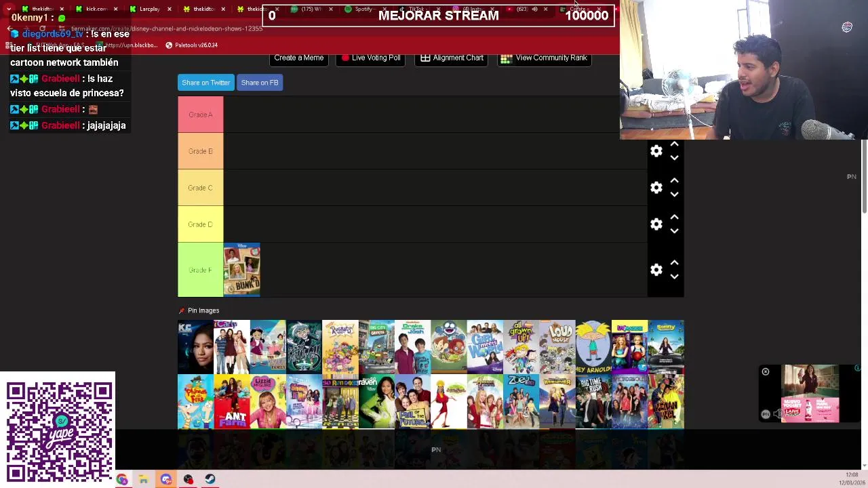The height and width of the screenshot is (488, 868).
Task: Share the tier list on Twitter
Action: (x=206, y=83)
